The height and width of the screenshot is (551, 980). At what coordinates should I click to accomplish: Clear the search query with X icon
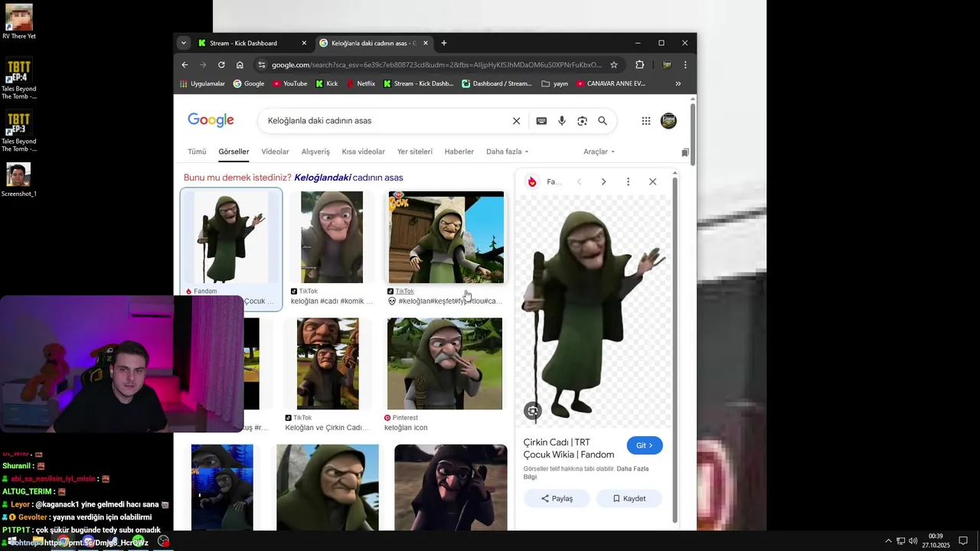516,121
